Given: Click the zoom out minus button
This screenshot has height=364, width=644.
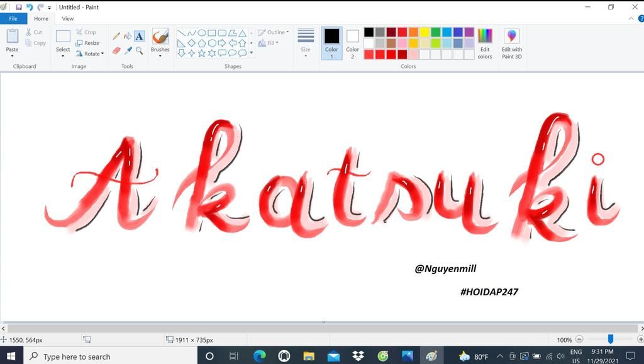Looking at the screenshot, I should (579, 339).
